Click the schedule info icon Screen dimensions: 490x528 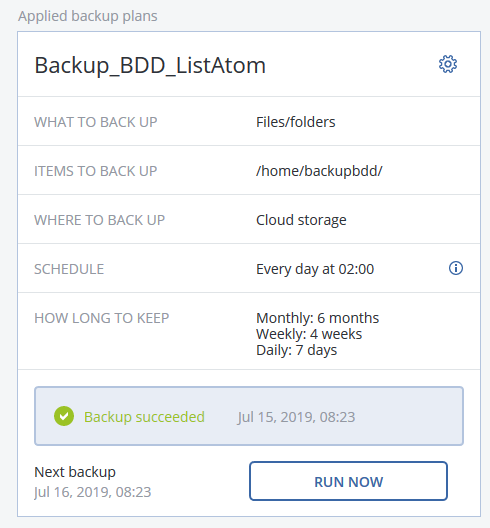[456, 268]
